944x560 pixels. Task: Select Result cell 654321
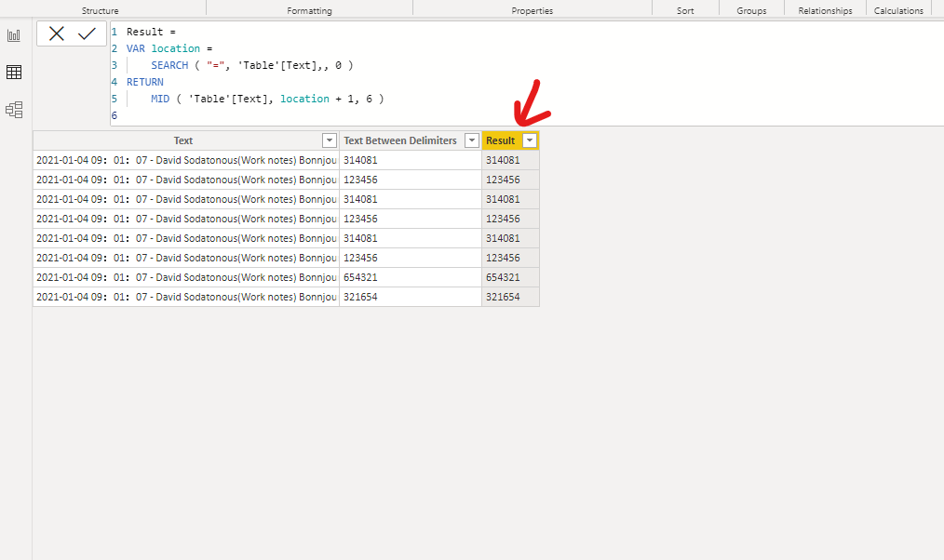click(x=510, y=277)
